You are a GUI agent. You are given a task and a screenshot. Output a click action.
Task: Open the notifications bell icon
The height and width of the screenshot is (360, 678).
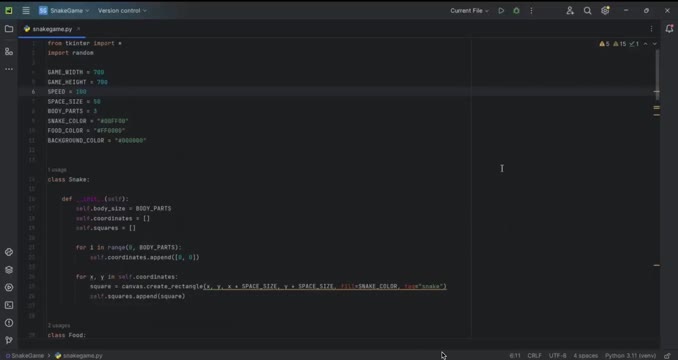point(669,29)
